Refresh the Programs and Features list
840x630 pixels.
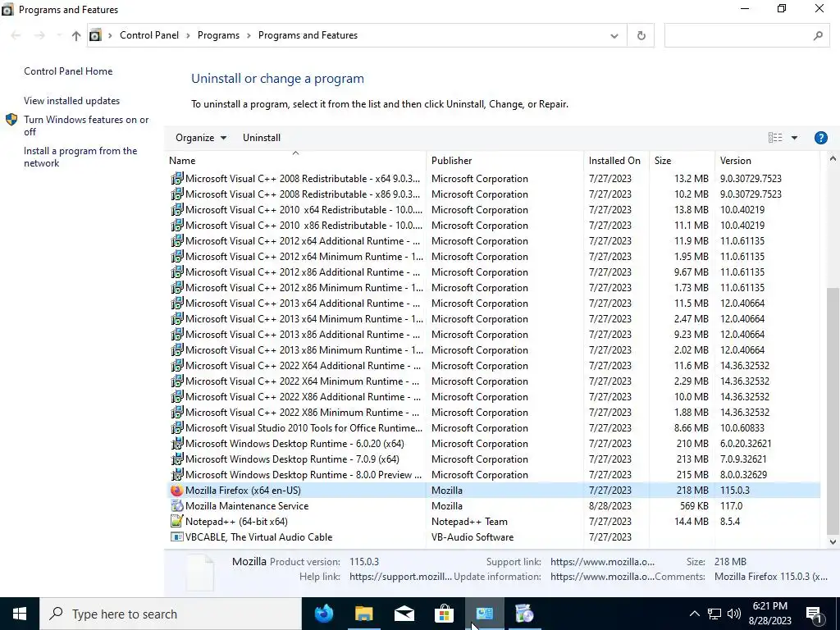(641, 35)
